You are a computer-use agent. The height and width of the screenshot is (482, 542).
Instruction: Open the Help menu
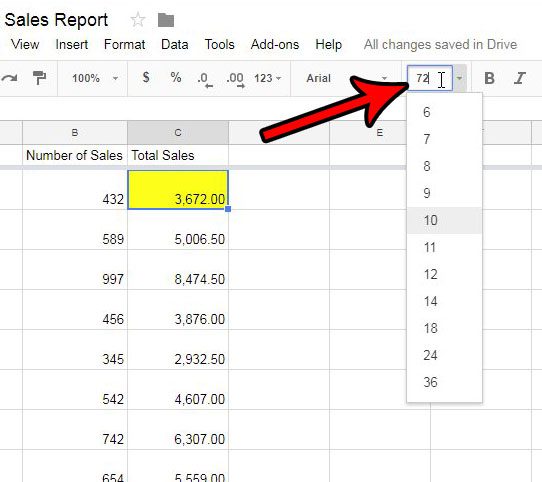point(328,45)
